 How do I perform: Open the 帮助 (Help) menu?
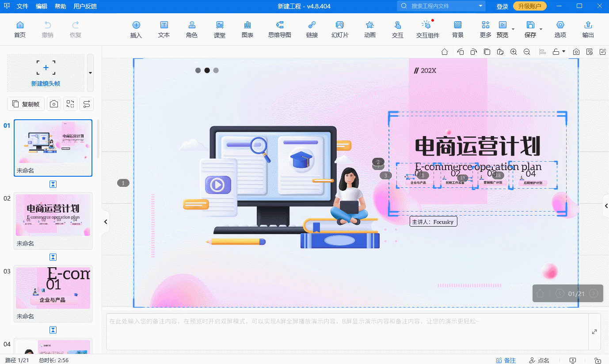(x=61, y=6)
